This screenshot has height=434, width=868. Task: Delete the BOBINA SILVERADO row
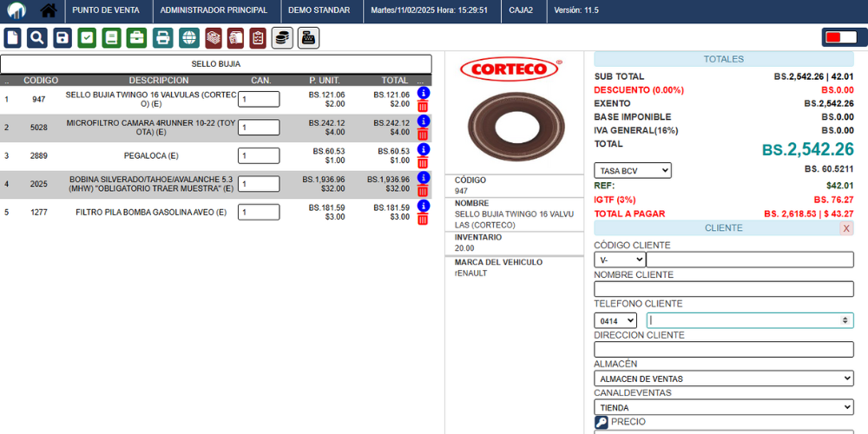tap(423, 190)
